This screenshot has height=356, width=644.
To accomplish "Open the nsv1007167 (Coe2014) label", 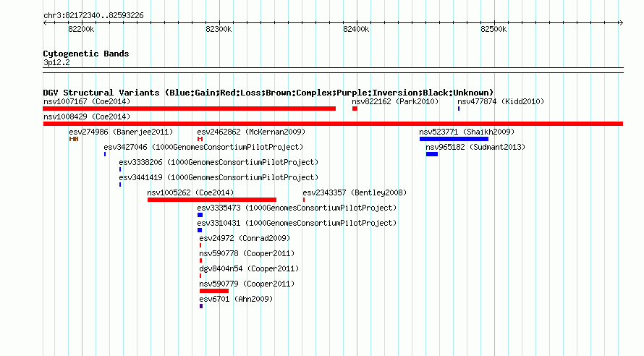I will (87, 101).
